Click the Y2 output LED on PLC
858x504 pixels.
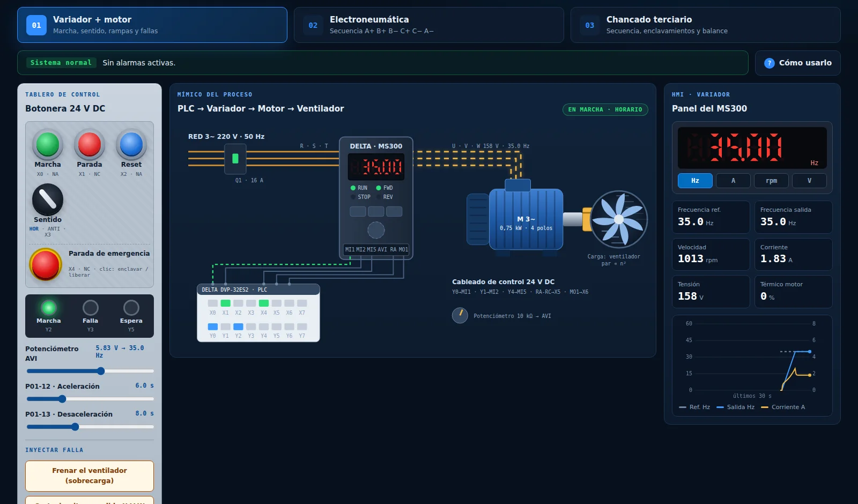(x=238, y=327)
